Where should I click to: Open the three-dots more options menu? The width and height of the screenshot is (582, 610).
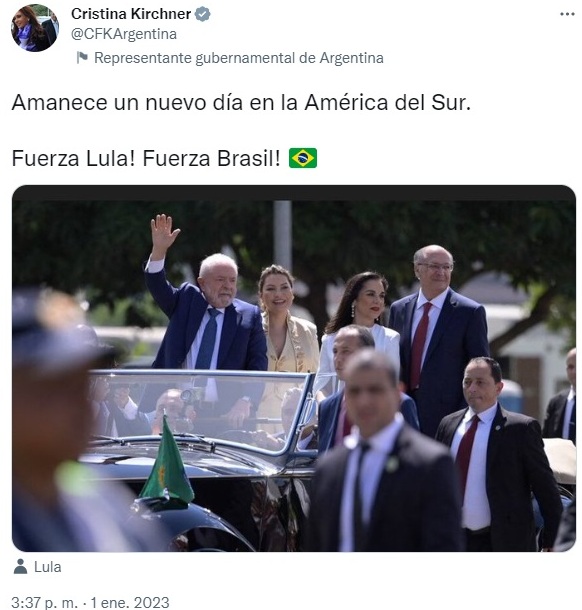(x=567, y=14)
